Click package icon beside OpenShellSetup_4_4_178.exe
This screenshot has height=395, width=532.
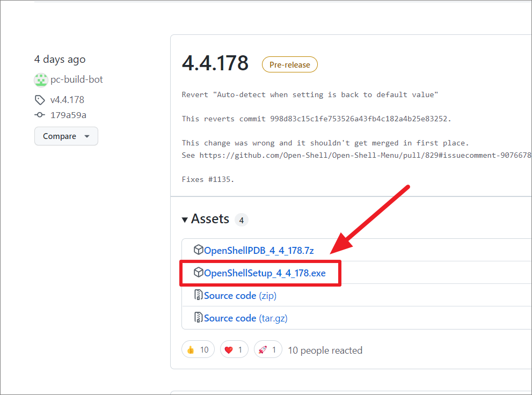[198, 272]
